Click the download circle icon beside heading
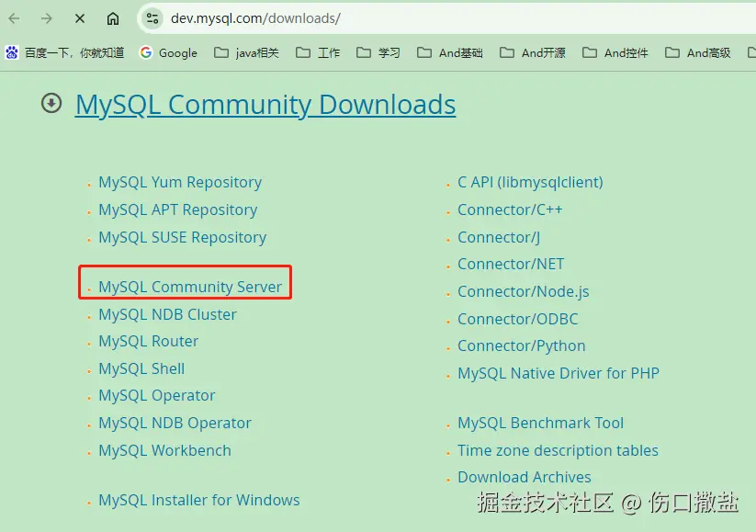The height and width of the screenshot is (532, 756). coord(51,103)
